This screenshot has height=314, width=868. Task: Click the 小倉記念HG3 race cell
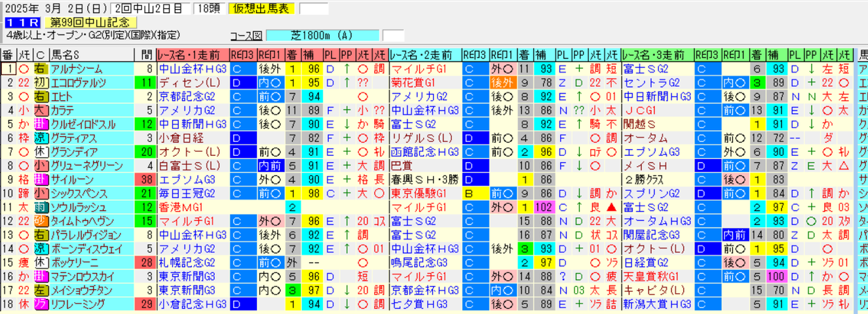[193, 304]
